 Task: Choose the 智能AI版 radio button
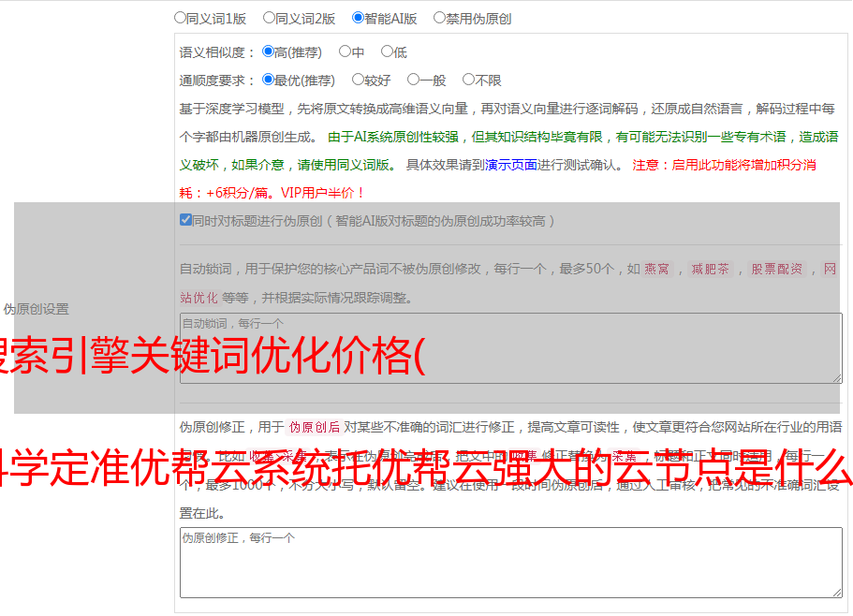click(x=358, y=18)
